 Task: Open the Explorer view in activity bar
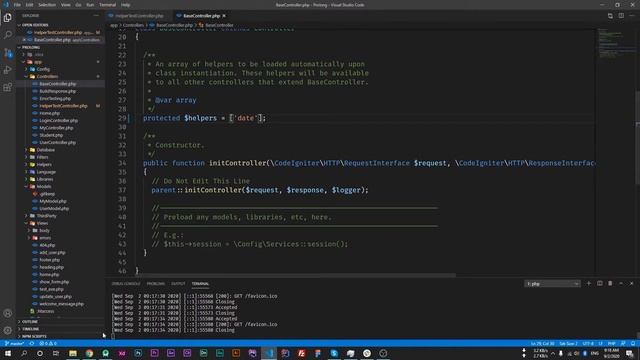[7, 18]
